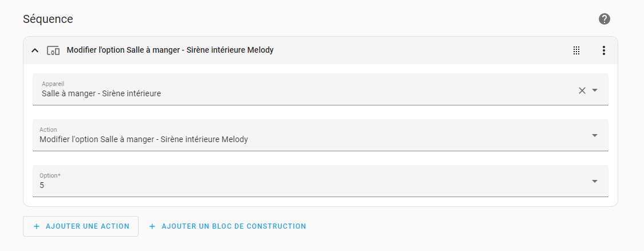Click plus icon beside Ajouter un bloc
The width and height of the screenshot is (644, 251).
tap(152, 226)
